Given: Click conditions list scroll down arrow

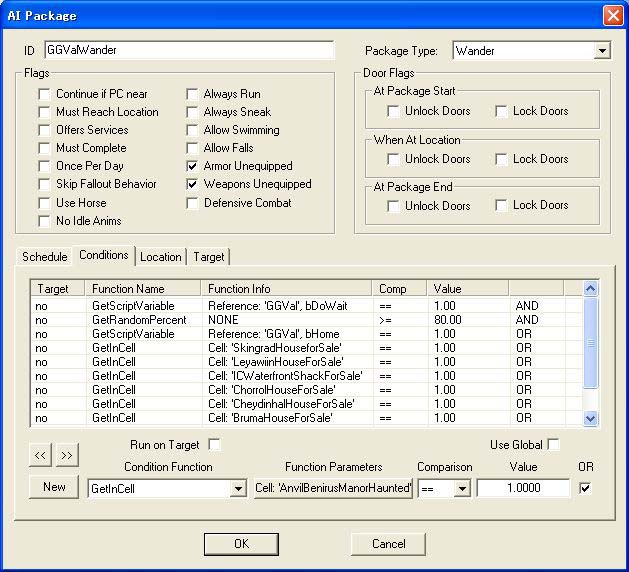Looking at the screenshot, I should (590, 419).
